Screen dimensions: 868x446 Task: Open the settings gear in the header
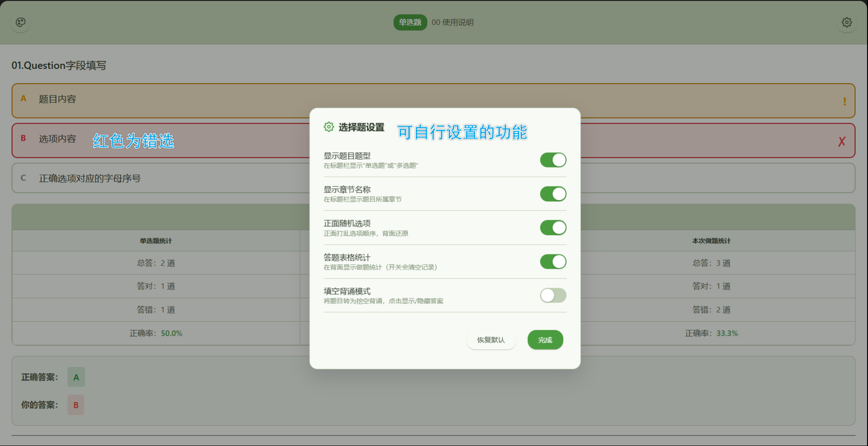click(x=847, y=22)
